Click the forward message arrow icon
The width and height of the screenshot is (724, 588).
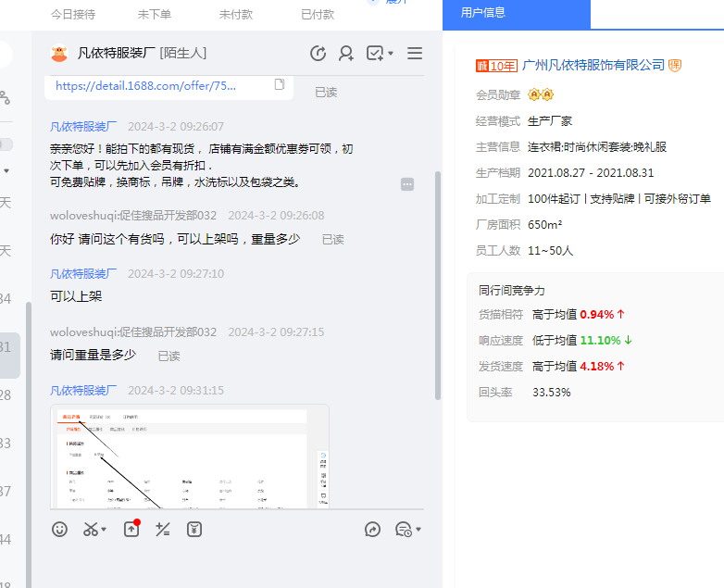click(x=372, y=529)
